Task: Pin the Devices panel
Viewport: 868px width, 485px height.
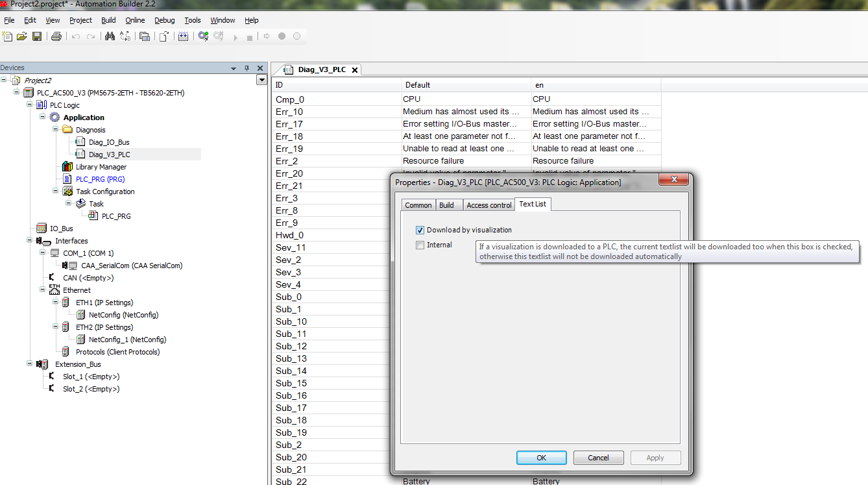Action: tap(247, 68)
